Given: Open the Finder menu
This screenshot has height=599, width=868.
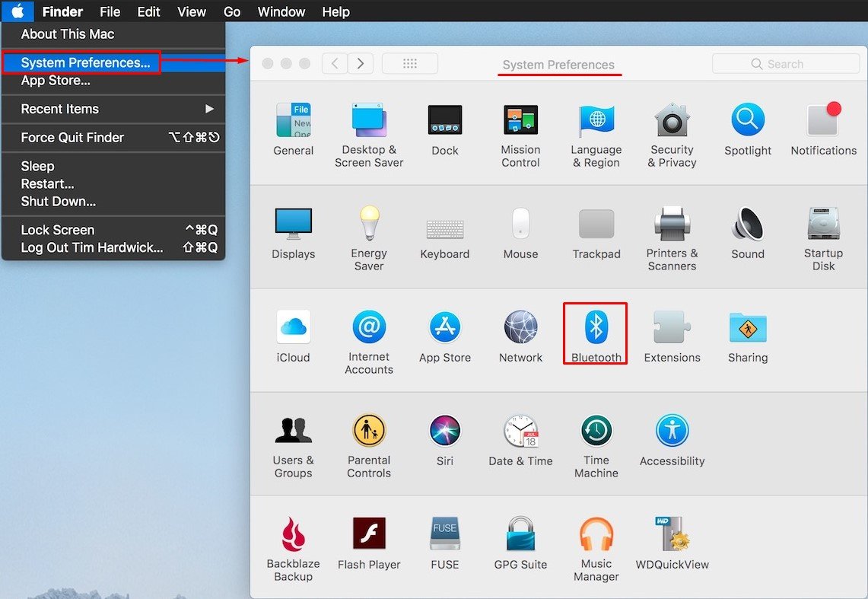Looking at the screenshot, I should (x=62, y=11).
